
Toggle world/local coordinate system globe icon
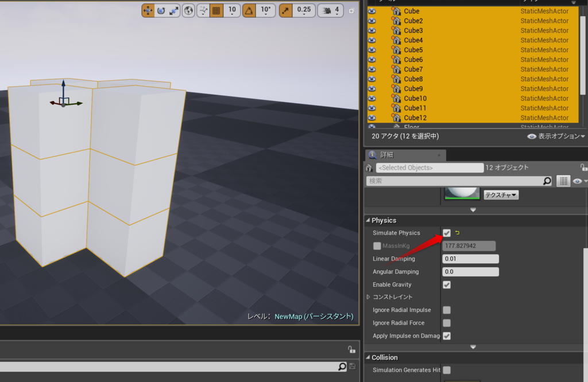tap(188, 10)
